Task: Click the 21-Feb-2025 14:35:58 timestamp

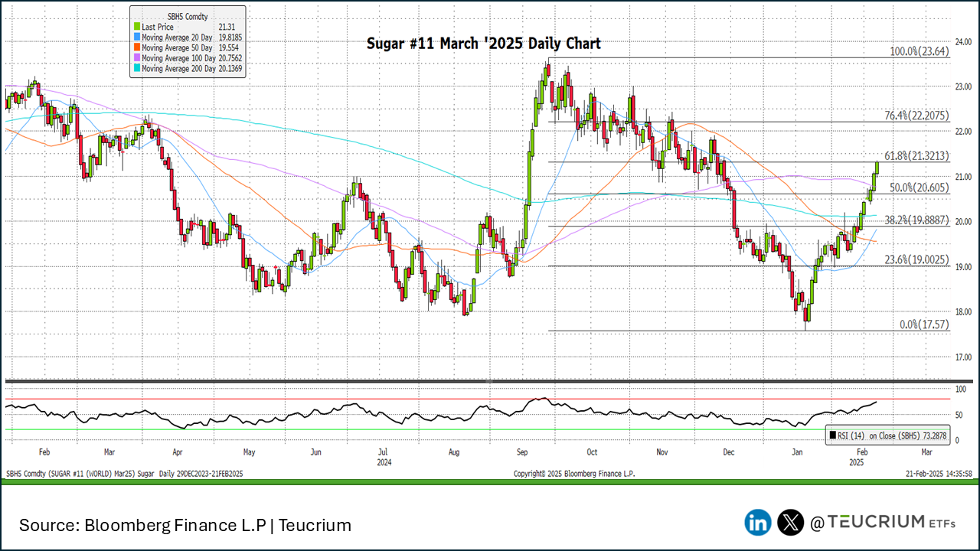Action: point(937,474)
